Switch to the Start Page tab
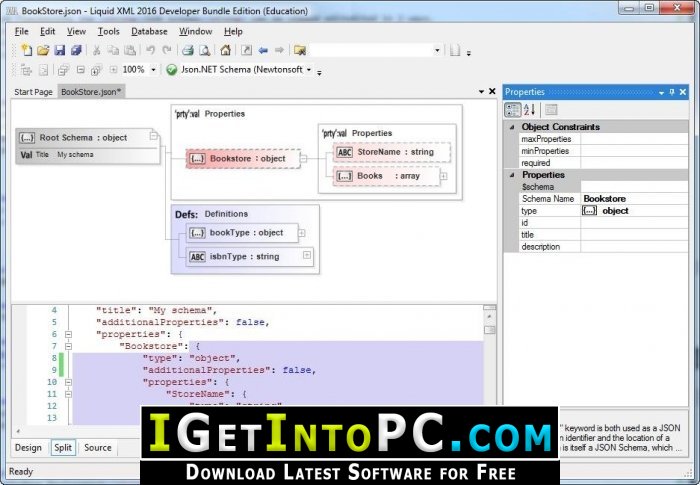Screen dimensions: 700x485 point(33,92)
